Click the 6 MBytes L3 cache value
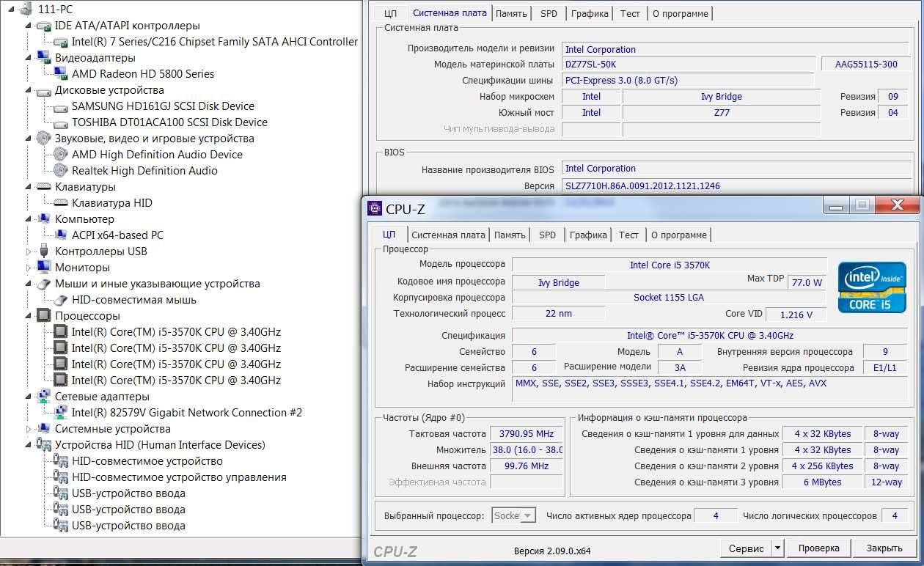 tap(822, 482)
